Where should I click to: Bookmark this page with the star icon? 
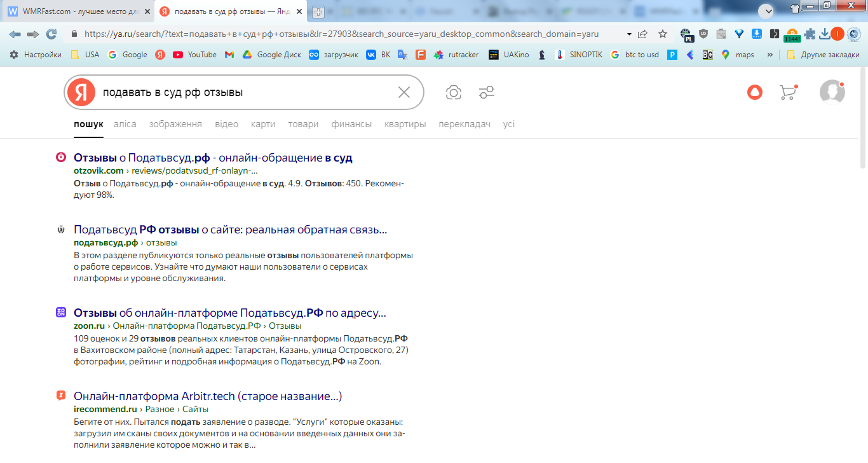tap(663, 34)
